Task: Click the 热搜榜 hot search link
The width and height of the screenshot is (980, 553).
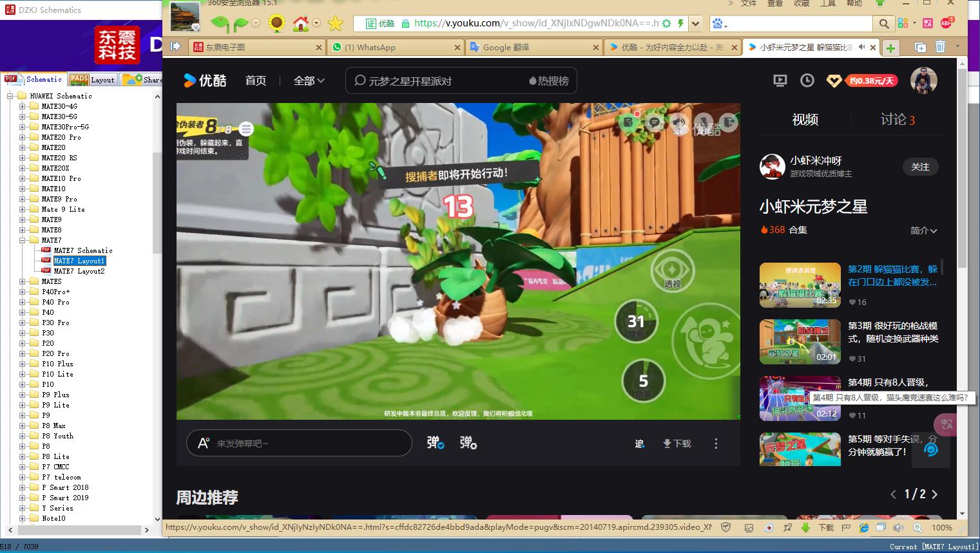Action: [x=549, y=81]
